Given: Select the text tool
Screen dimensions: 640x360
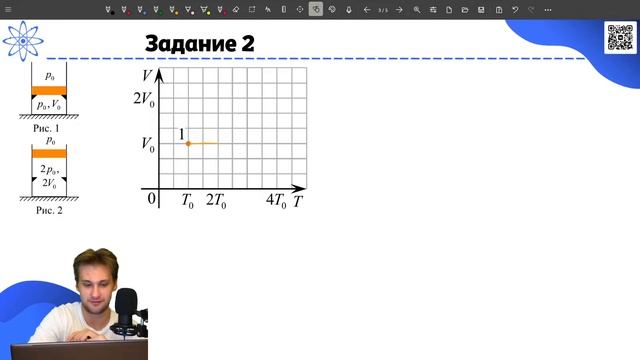Looking at the screenshot, I should [268, 9].
